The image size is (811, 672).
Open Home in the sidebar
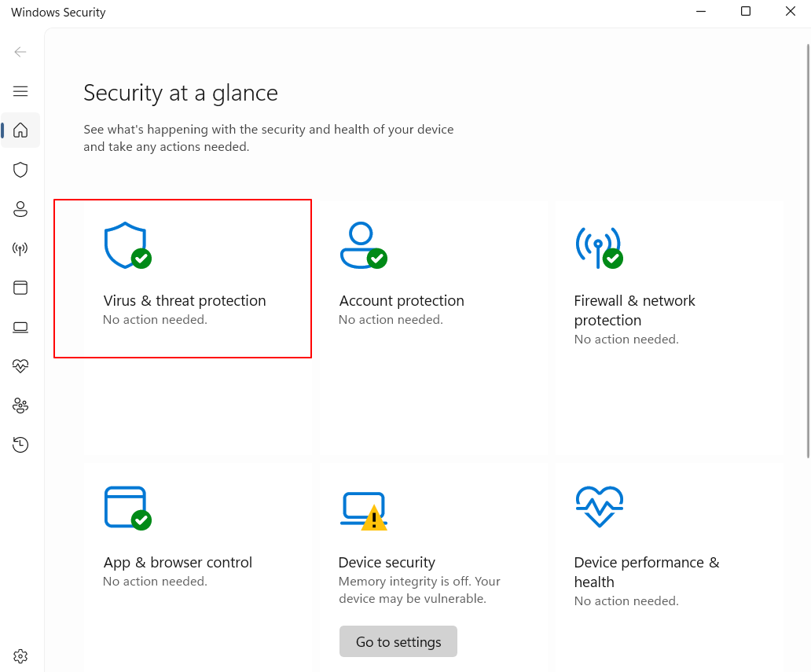20,130
